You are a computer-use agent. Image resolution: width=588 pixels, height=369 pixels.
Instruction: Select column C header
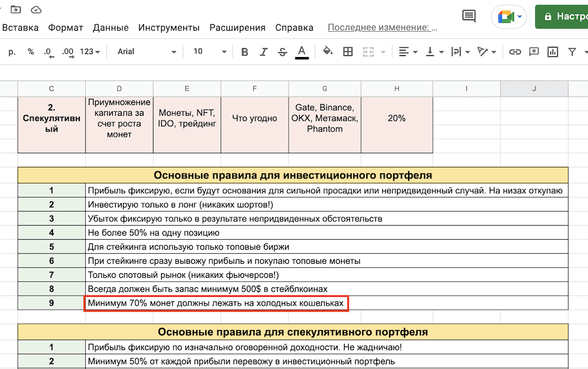pos(51,89)
